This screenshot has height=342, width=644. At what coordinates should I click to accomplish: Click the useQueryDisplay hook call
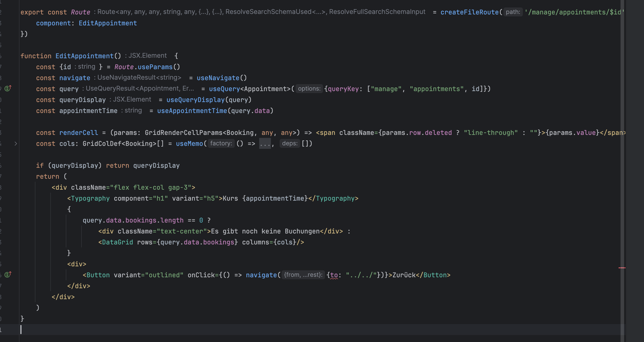click(195, 100)
